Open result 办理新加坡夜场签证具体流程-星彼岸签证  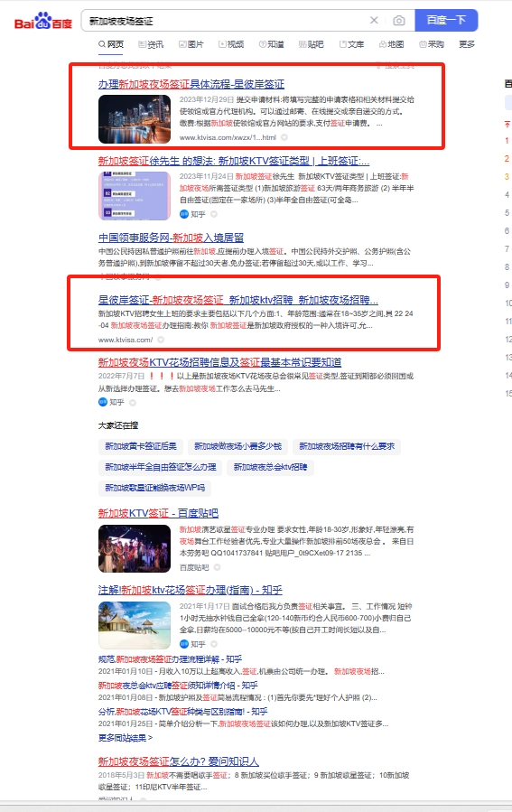point(191,84)
